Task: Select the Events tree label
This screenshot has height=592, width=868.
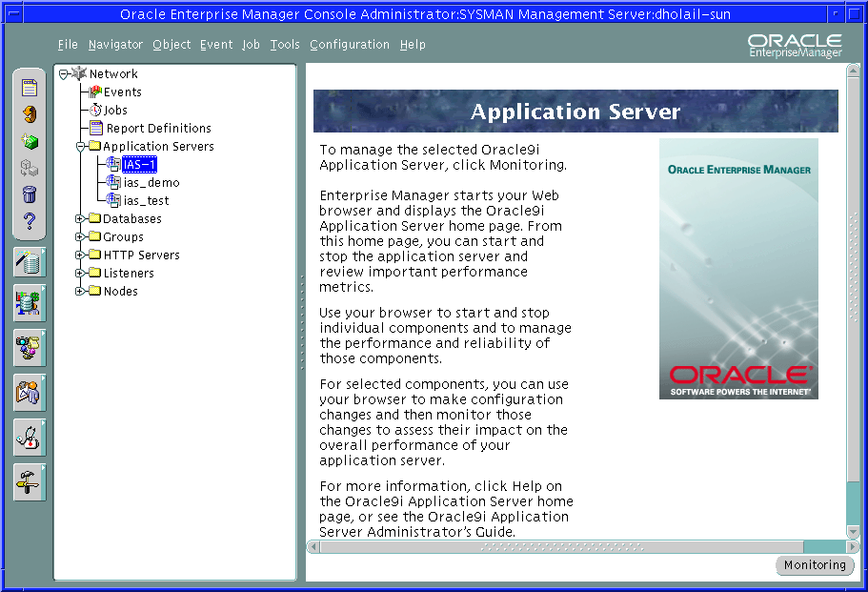Action: click(122, 92)
